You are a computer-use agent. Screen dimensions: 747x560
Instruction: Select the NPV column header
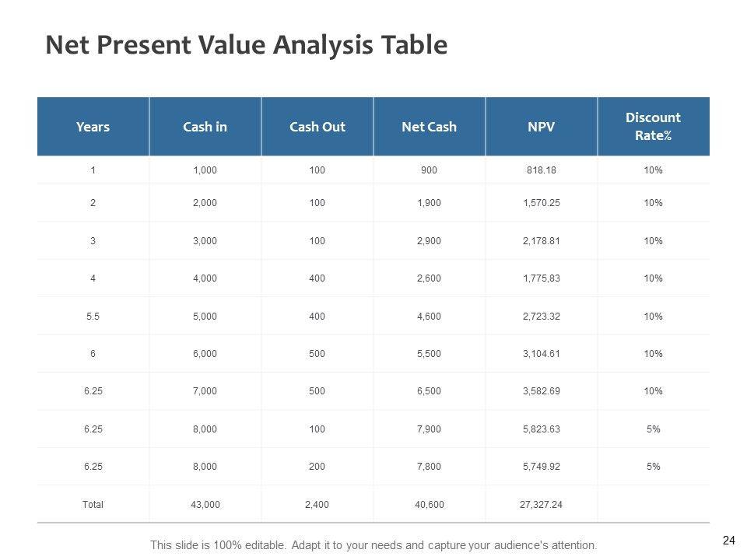pos(541,126)
